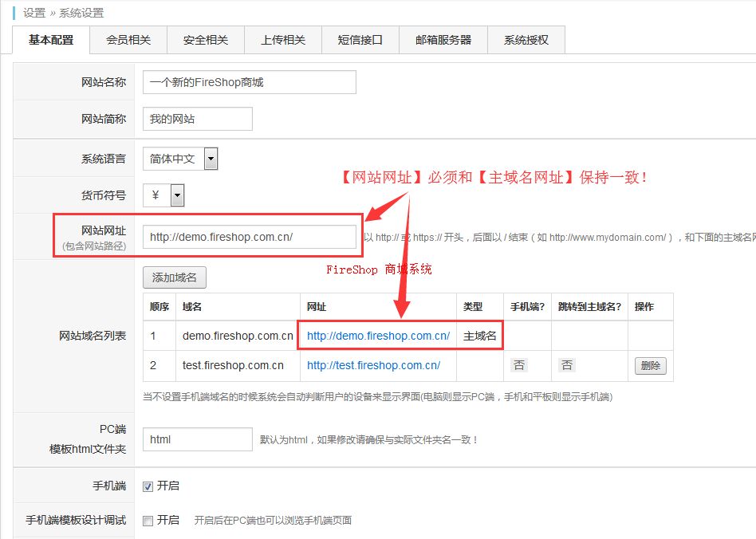Screen dimensions: 756x539
Task: Click the ￥ currency select box
Action: [x=163, y=195]
